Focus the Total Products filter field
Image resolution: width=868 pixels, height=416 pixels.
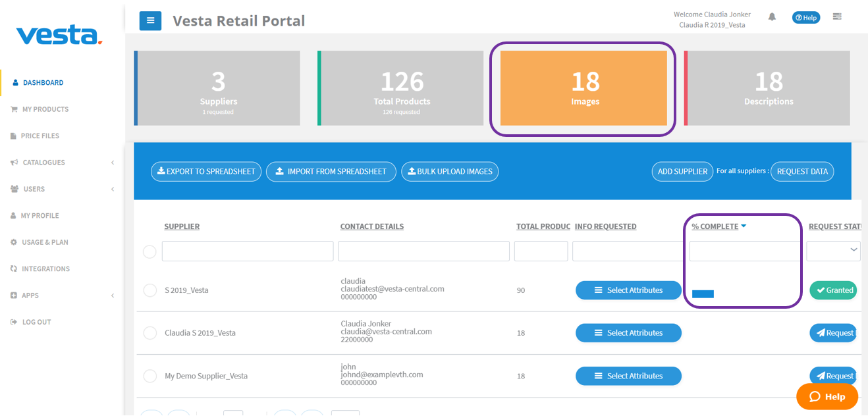tap(541, 251)
